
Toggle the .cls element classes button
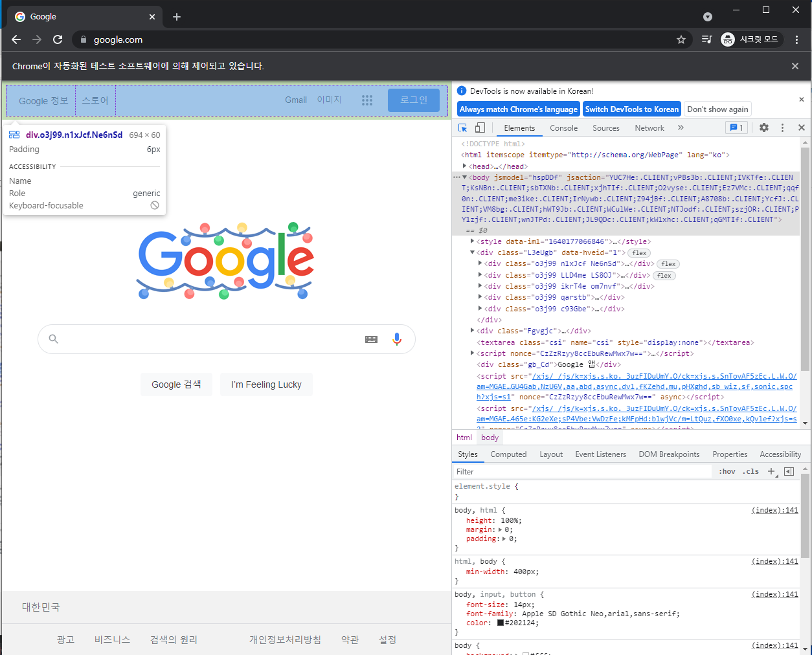tap(750, 471)
